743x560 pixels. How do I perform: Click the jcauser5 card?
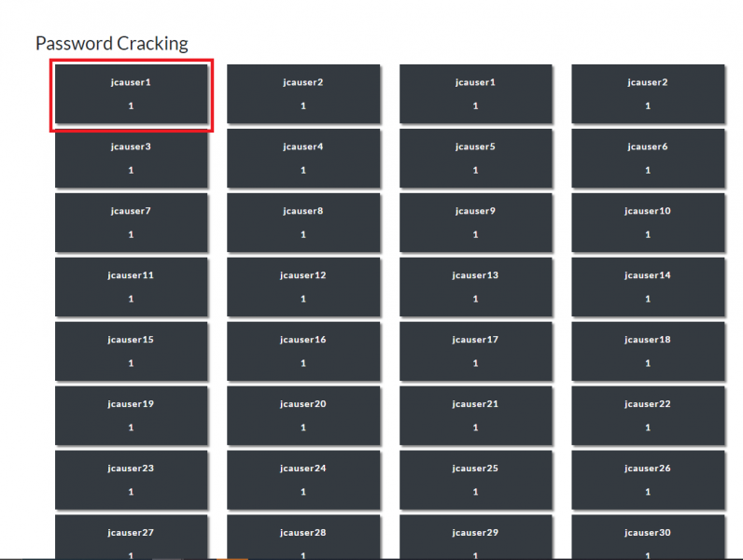coord(476,159)
